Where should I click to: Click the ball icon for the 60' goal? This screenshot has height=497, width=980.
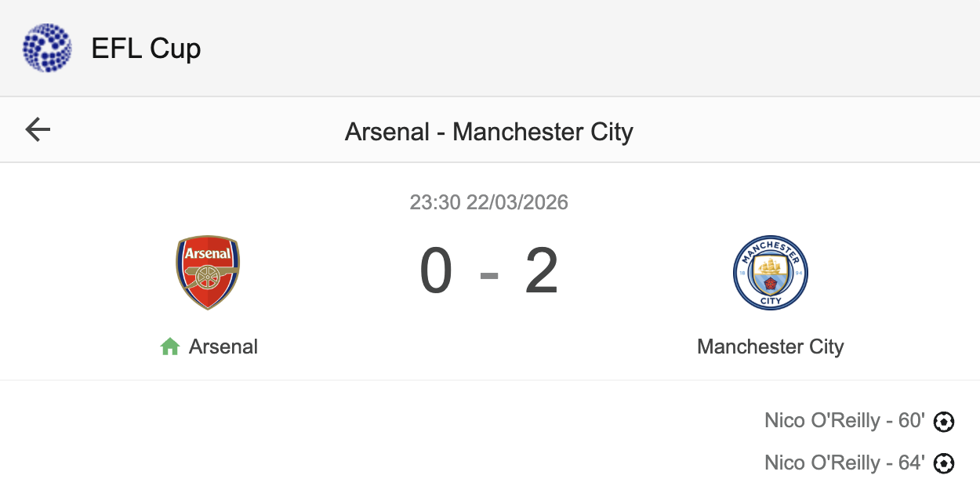(x=944, y=422)
